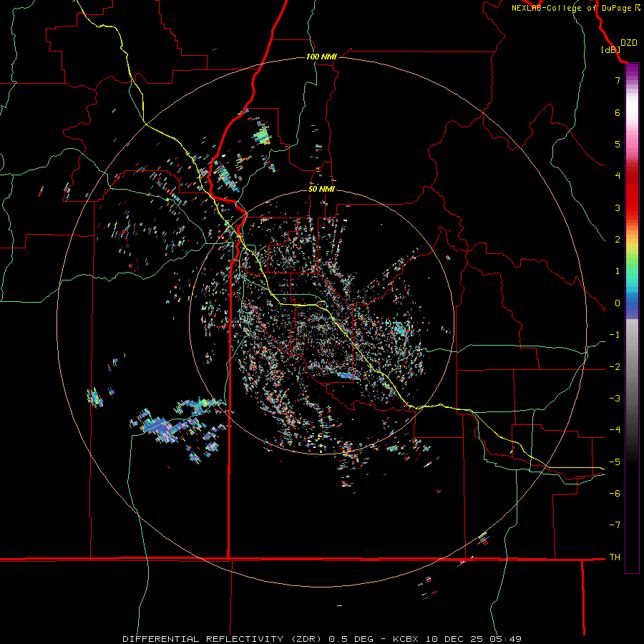Click the DZD legend title

pos(629,43)
